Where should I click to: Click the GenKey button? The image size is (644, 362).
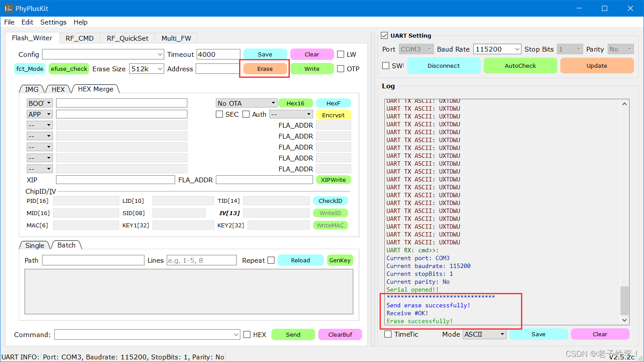[x=340, y=260]
